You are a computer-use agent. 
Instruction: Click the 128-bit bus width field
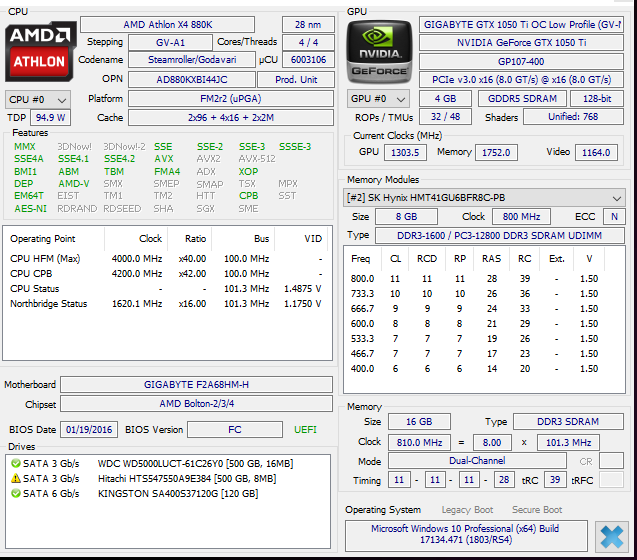[x=597, y=99]
